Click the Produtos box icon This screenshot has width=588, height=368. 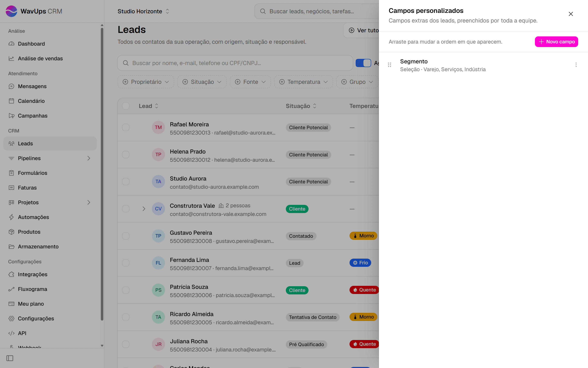click(11, 232)
